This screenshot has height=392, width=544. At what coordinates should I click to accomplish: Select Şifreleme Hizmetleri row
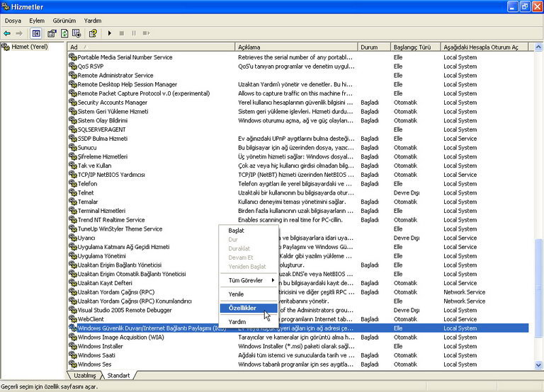tap(298, 156)
